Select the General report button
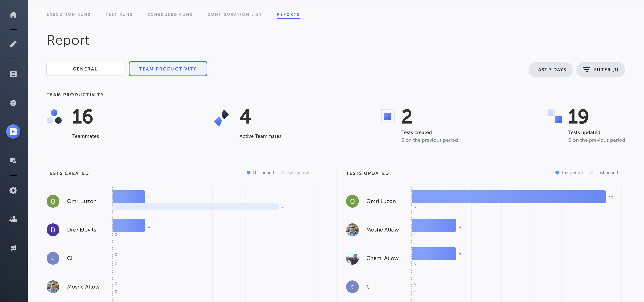Image resolution: width=644 pixels, height=302 pixels. [85, 69]
